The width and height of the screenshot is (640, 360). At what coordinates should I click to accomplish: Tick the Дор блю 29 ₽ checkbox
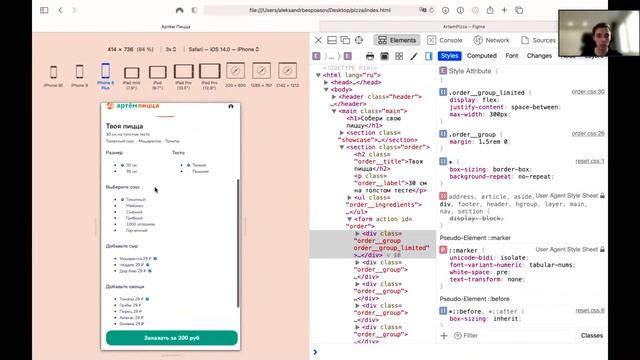click(x=150, y=271)
